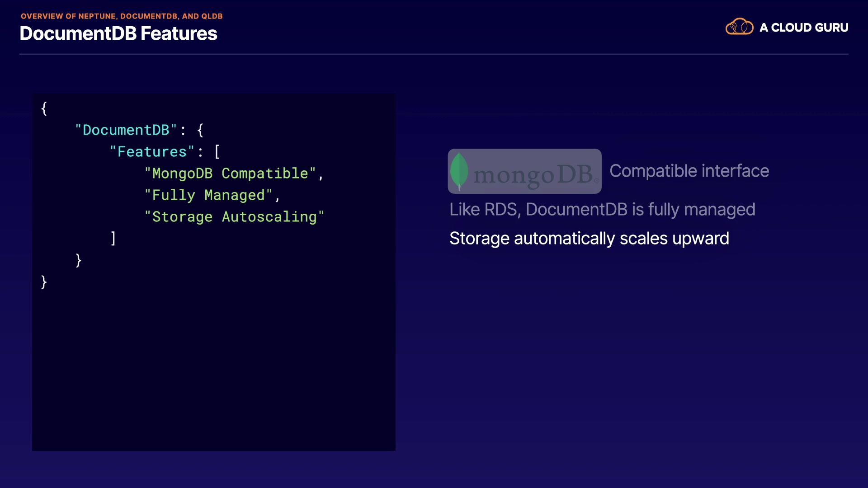Image resolution: width=868 pixels, height=488 pixels.
Task: Click the "Fully Managed" string in the code
Action: click(208, 195)
